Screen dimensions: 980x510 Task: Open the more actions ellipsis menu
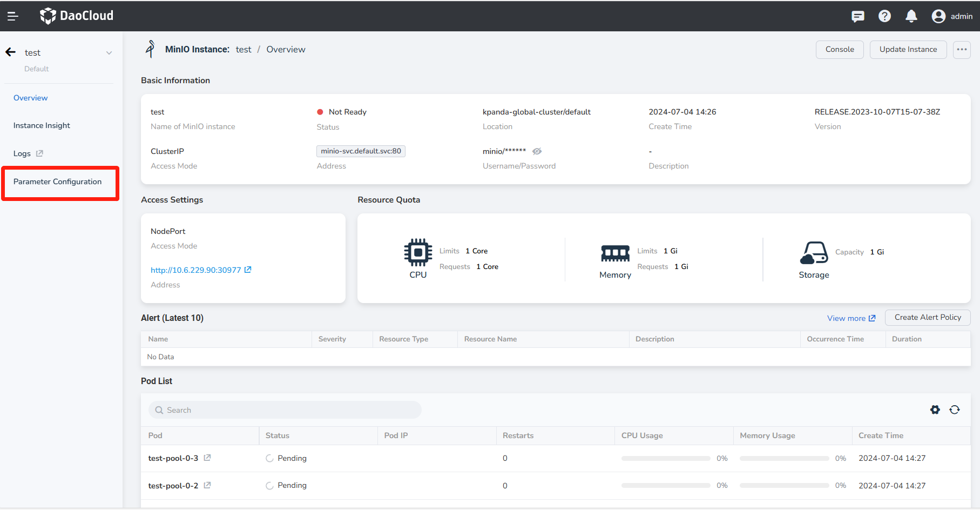(962, 50)
